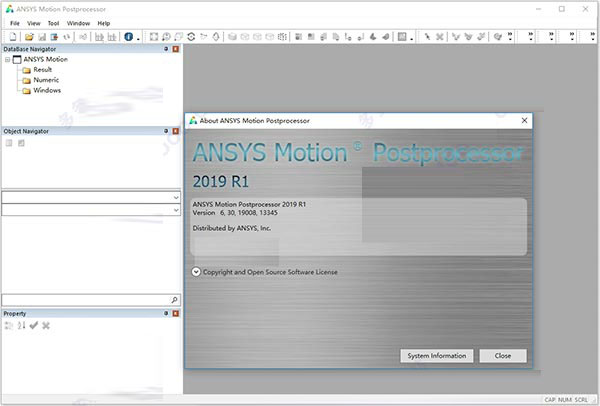Click the Open folder toolbar icon
The height and width of the screenshot is (406, 600).
(x=29, y=37)
